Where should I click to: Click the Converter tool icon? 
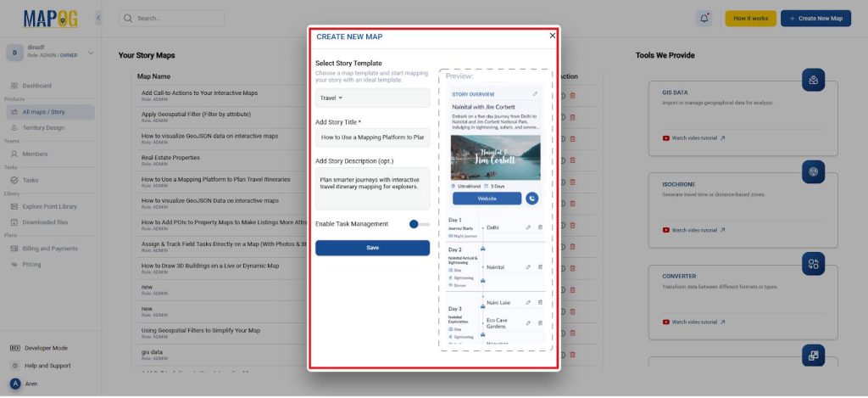(813, 264)
